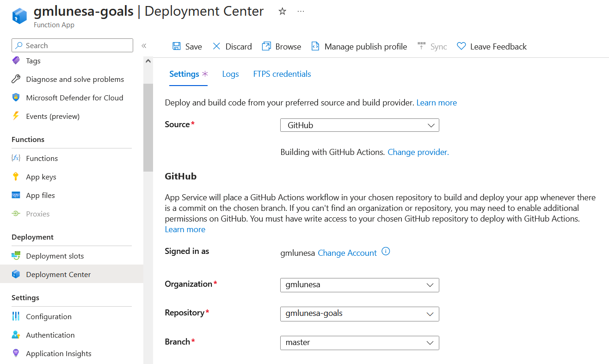609x364 pixels.
Task: Open the Source dropdown showing GitHub
Action: coord(359,125)
